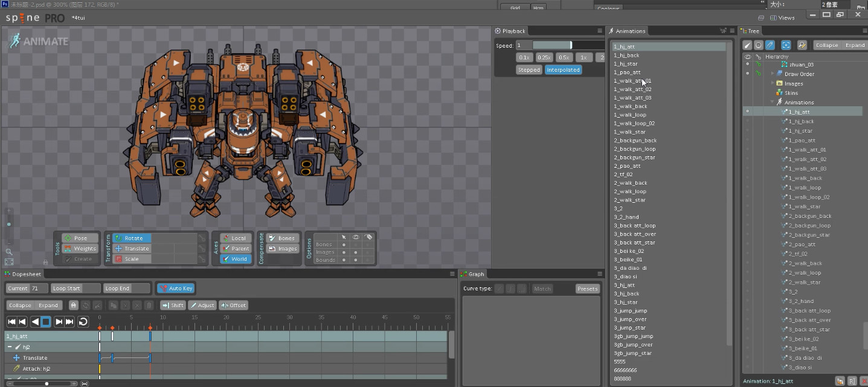Select the Rotate transform tool

pyautogui.click(x=132, y=238)
